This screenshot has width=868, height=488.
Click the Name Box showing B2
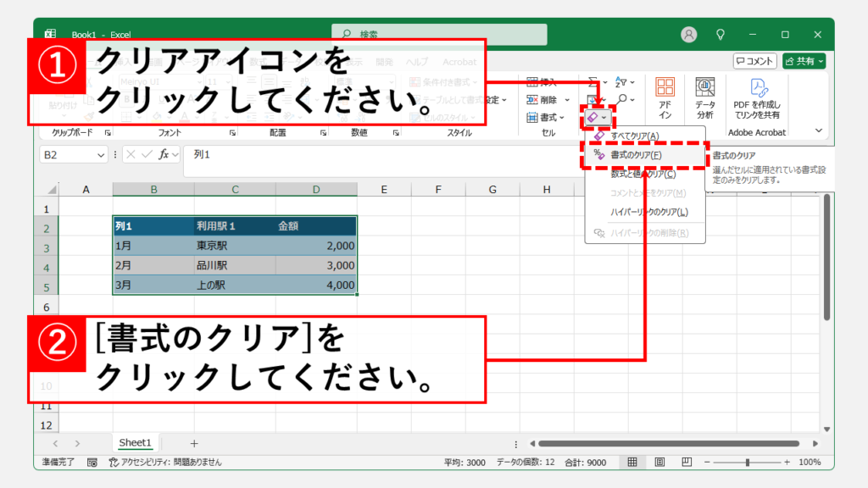[68, 155]
